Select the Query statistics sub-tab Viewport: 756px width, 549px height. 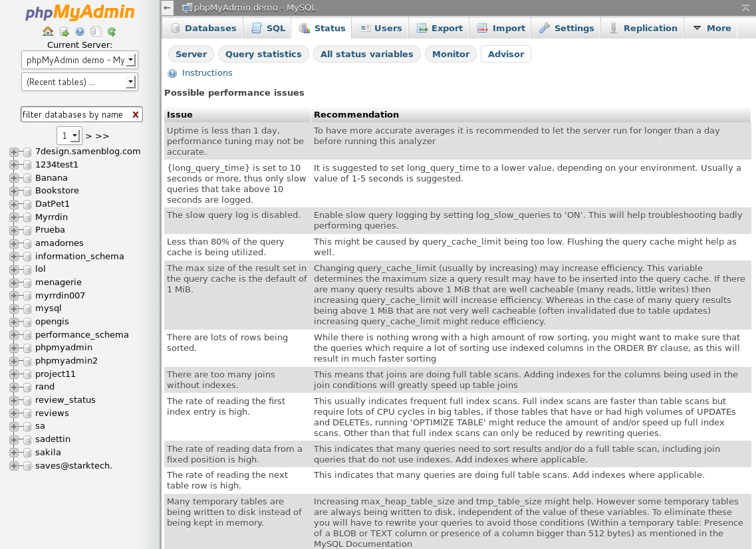(x=263, y=54)
